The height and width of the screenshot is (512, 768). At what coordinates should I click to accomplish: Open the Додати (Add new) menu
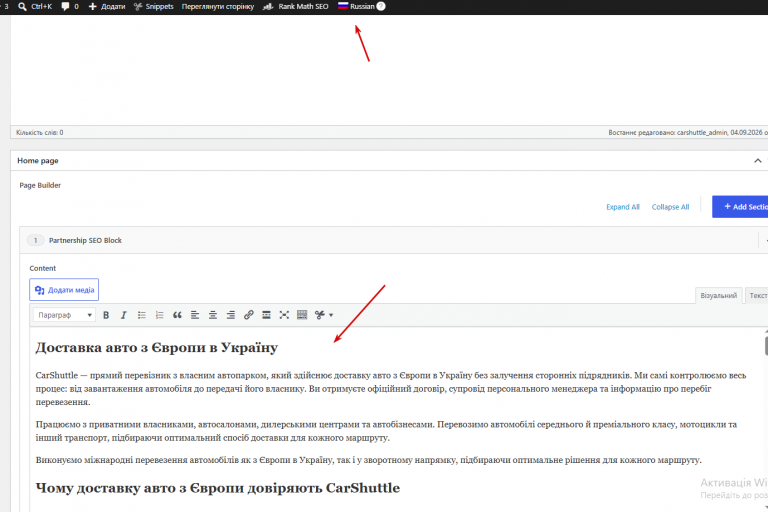click(107, 6)
